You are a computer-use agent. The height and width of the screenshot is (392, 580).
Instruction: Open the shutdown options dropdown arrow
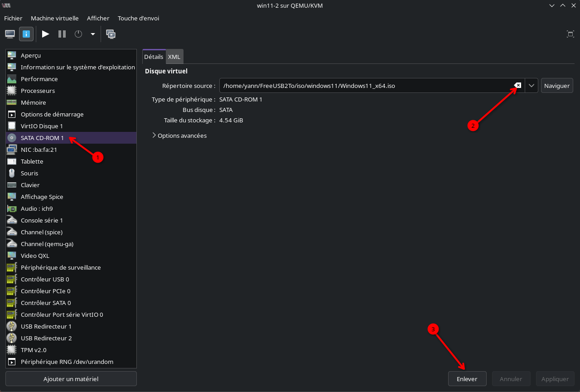tap(93, 34)
